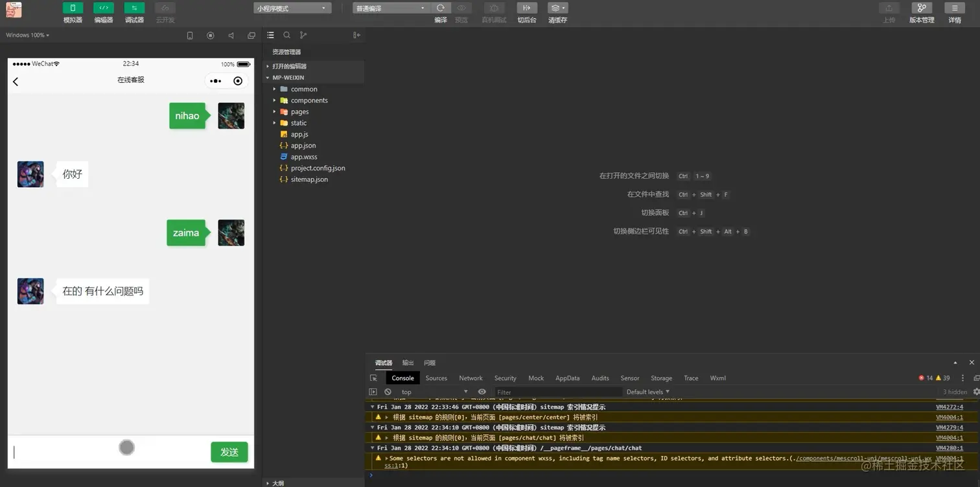Open the source control branch icon
This screenshot has width=980, height=487.
tap(303, 36)
